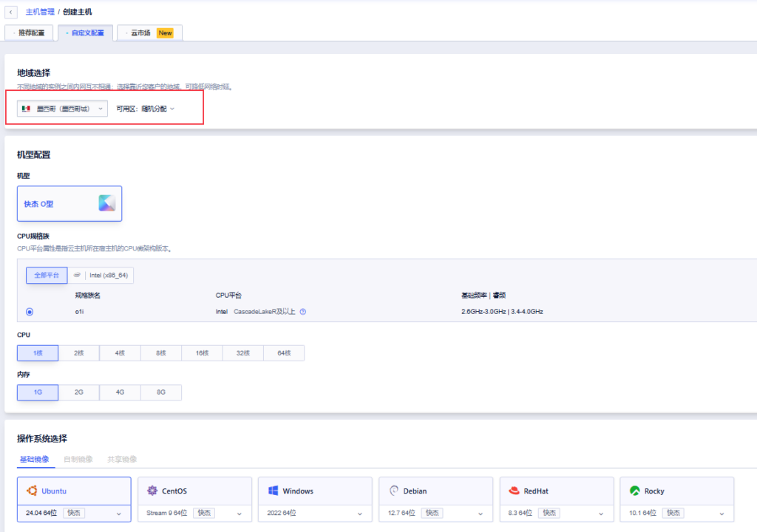Select the CentOS OS card
Image resolution: width=757 pixels, height=532 pixels.
point(194,491)
